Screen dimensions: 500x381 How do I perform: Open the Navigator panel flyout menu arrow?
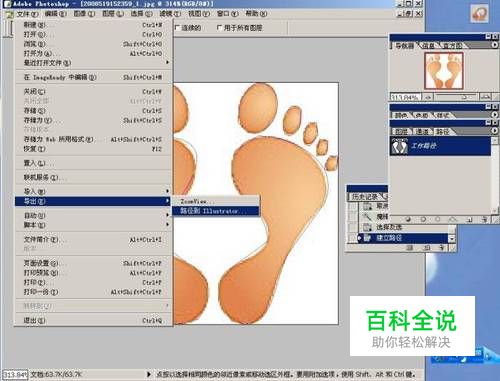tap(495, 45)
